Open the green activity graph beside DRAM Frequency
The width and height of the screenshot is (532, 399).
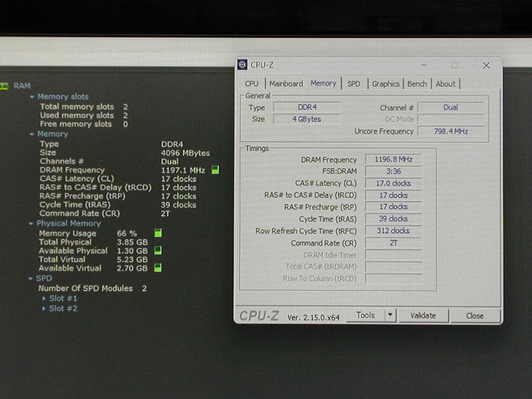(214, 169)
